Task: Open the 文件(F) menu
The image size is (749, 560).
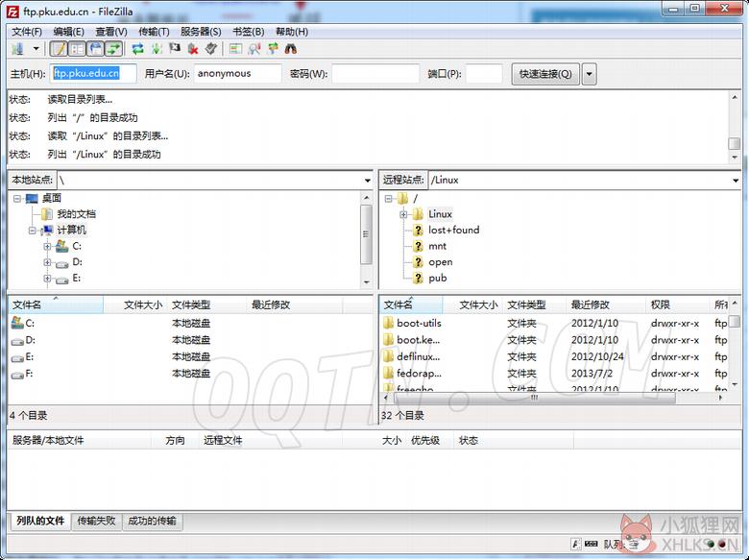Action: pyautogui.click(x=27, y=32)
